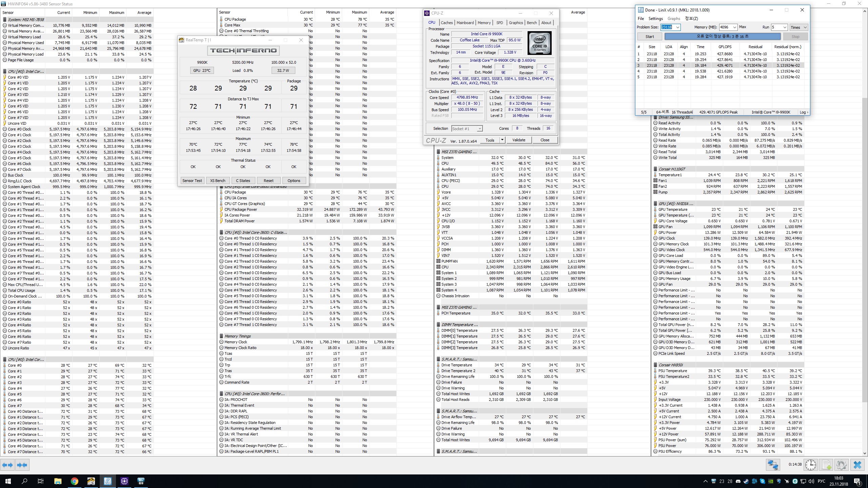Screen dimensions: 868x488
Task: Click the LinX completion progress bar
Action: tap(722, 36)
